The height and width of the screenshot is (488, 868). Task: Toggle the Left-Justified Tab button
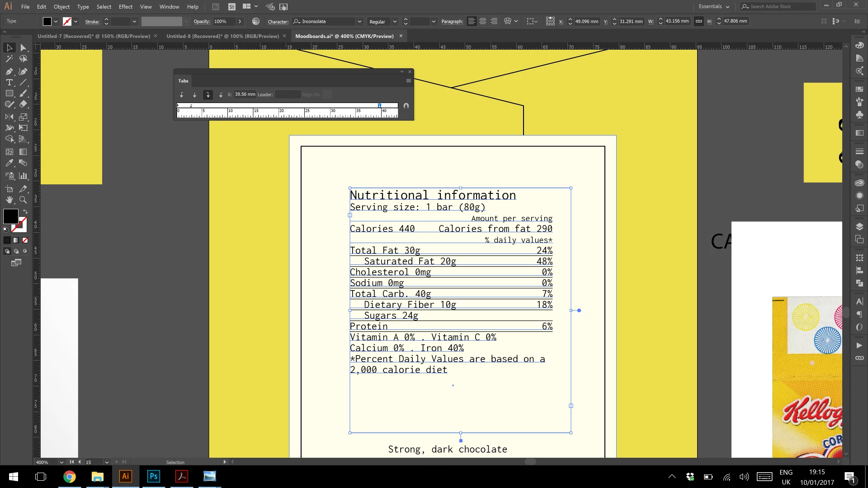pos(182,95)
